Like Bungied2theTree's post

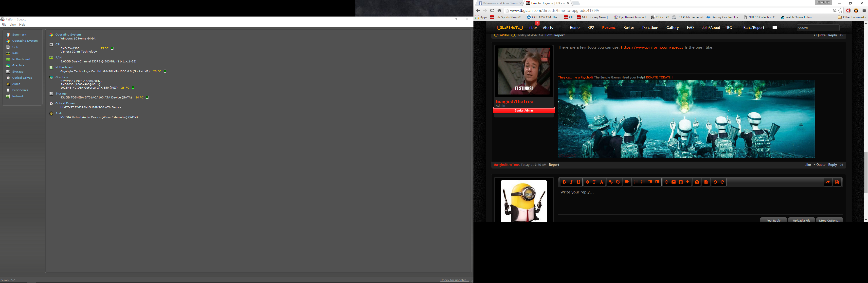(x=807, y=165)
